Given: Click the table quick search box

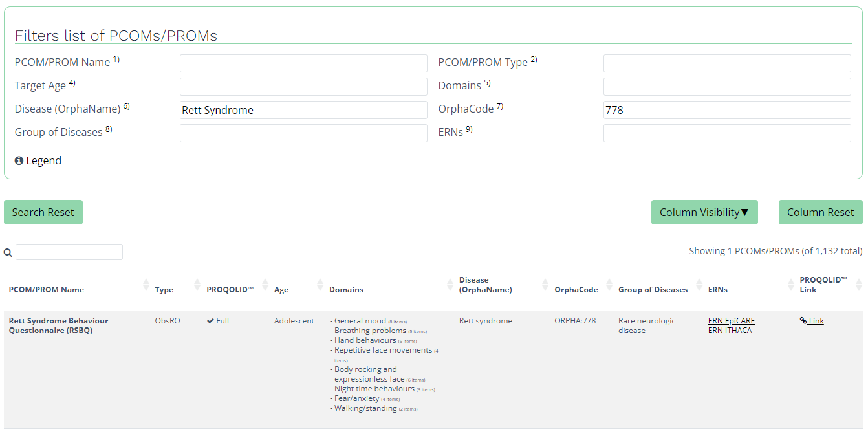Looking at the screenshot, I should (x=69, y=252).
